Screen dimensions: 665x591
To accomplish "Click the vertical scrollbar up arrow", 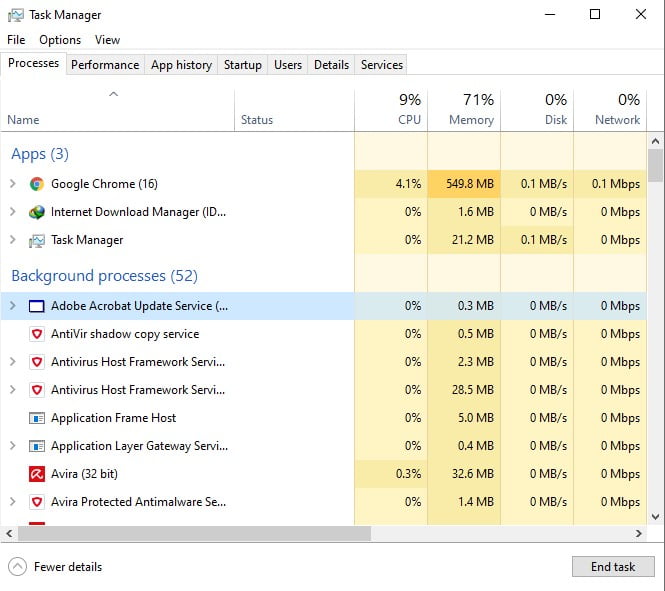I will coord(655,141).
